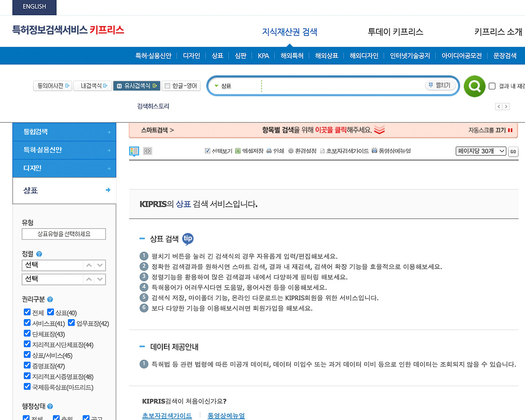
Task: Uncheck 업무표장(42) checkbox
Action: tap(71, 323)
